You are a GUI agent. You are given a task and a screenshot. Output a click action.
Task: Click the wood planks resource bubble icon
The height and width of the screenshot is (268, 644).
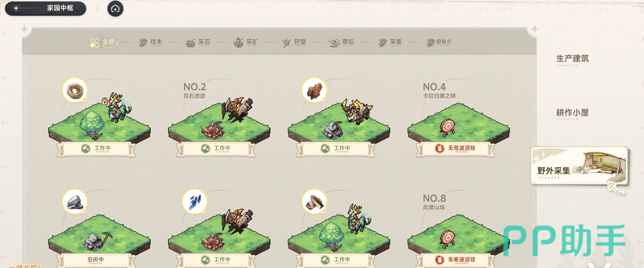[315, 202]
